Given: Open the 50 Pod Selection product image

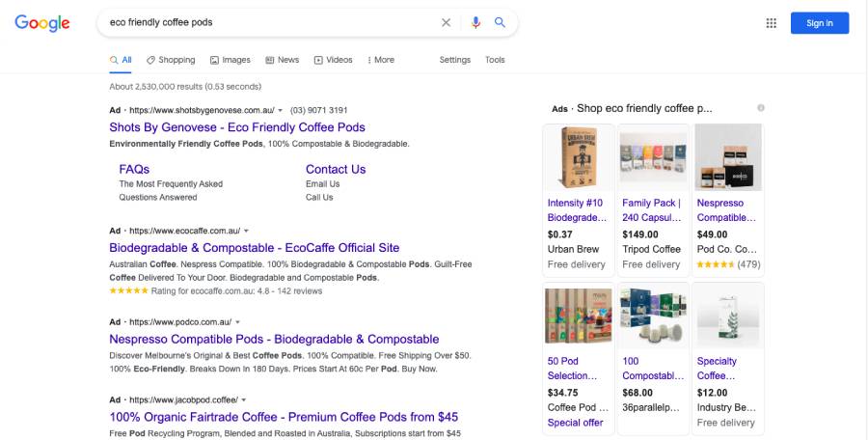Looking at the screenshot, I should pos(579,316).
